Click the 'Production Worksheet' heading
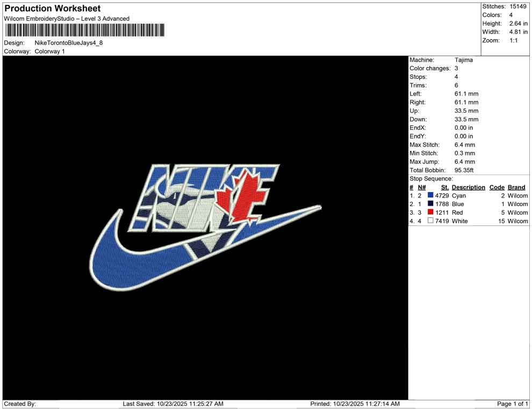The height and width of the screenshot is (409, 532). click(53, 9)
